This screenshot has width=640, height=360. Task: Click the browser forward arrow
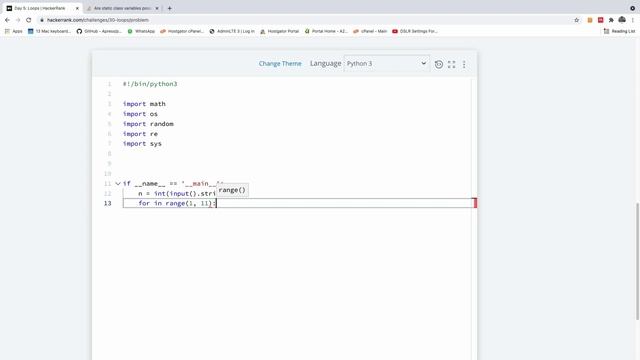pyautogui.click(x=18, y=20)
